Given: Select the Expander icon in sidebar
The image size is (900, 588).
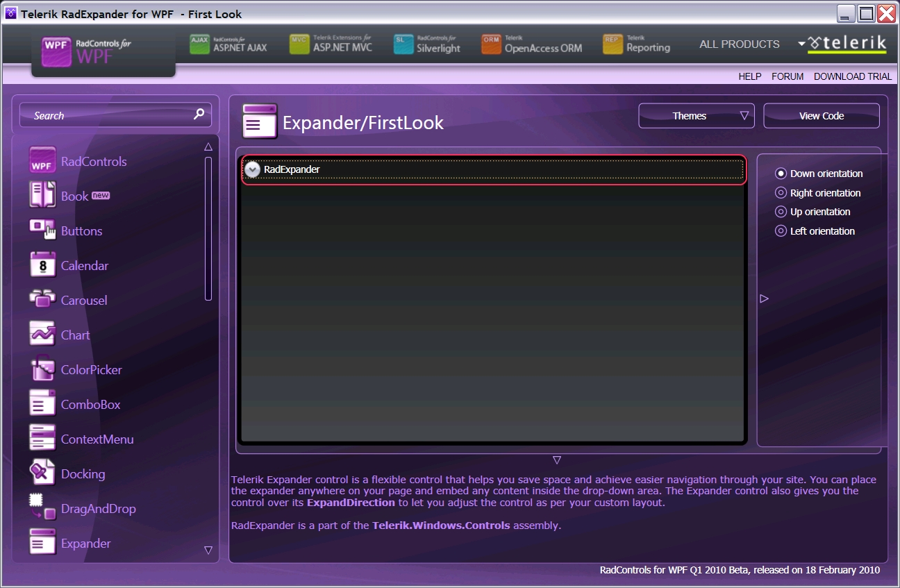Looking at the screenshot, I should pyautogui.click(x=42, y=543).
